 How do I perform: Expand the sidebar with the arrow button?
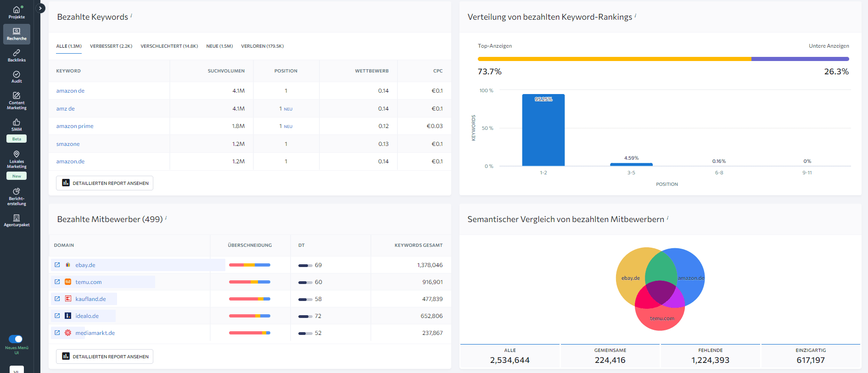(40, 8)
